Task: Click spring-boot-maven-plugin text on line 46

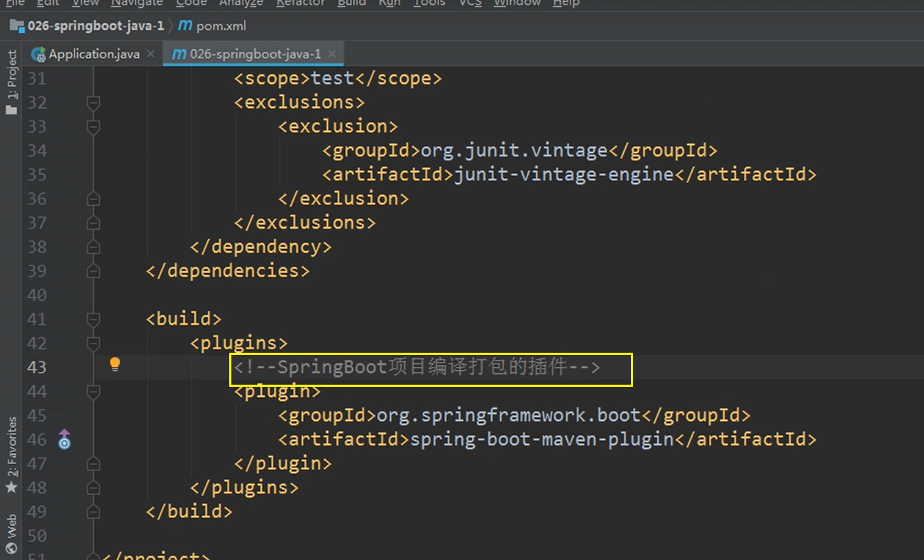Action: click(x=542, y=439)
